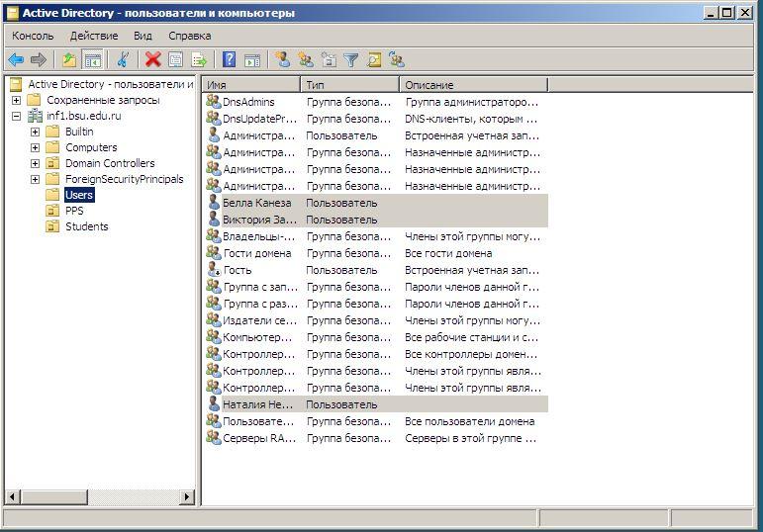
Task: Click the Create new group toolbar icon
Action: point(306,60)
